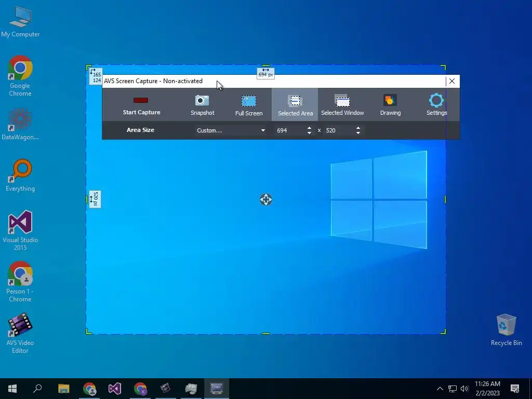Screen dimensions: 532x399
Task: Click the width field showing 694
Action: pyautogui.click(x=290, y=130)
